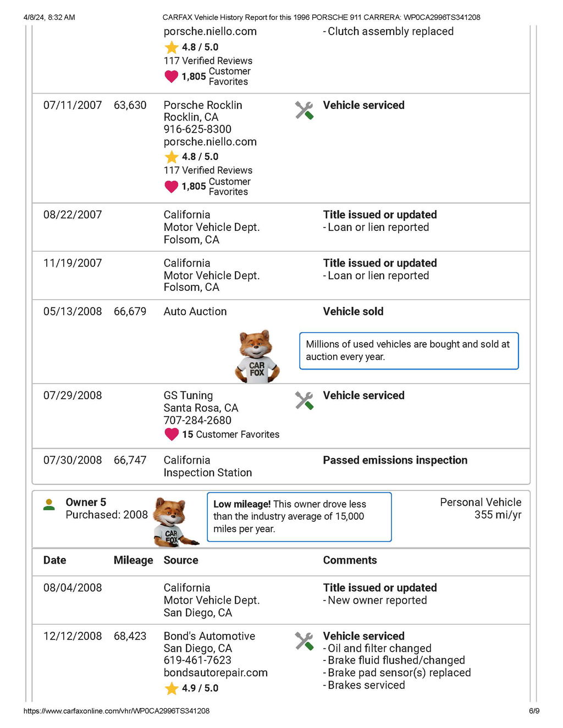
Task: Click the carfaxonline.com URL in page footer
Action: click(x=117, y=711)
